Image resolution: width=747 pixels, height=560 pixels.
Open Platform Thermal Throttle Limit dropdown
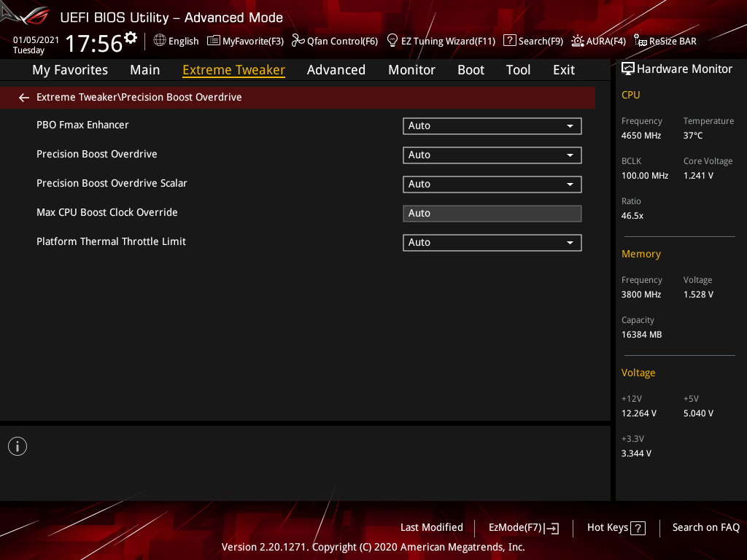point(492,242)
